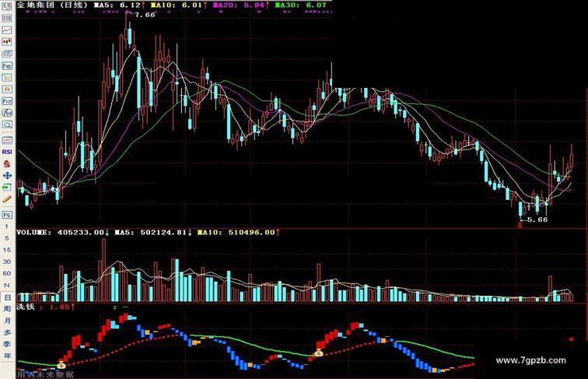588x379 pixels.
Task: Click the 5.66 low price marker
Action: pos(537,219)
